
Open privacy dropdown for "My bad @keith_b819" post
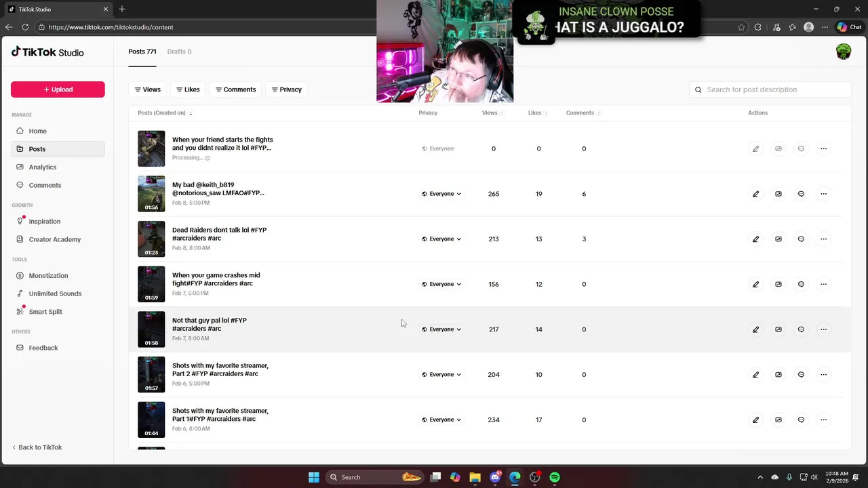pos(441,194)
